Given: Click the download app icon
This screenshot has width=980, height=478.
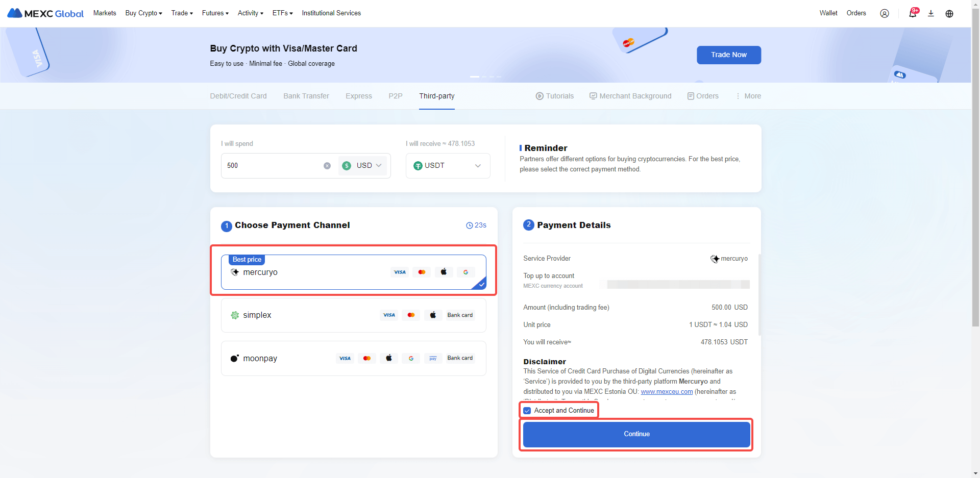Looking at the screenshot, I should coord(931,14).
